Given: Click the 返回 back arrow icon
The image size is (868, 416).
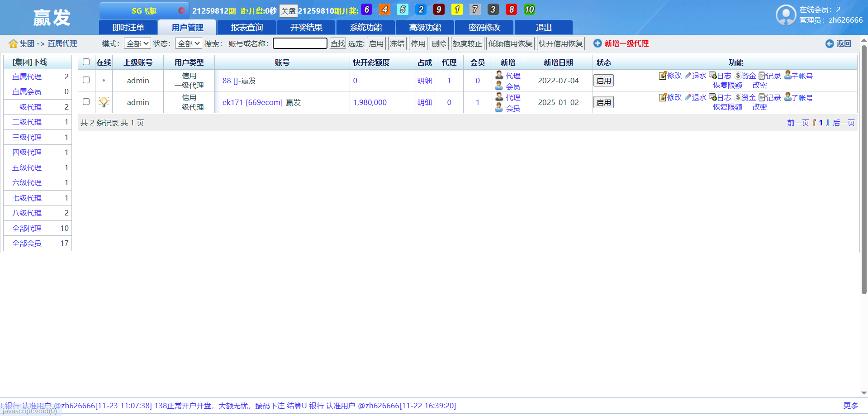Looking at the screenshot, I should click(830, 44).
